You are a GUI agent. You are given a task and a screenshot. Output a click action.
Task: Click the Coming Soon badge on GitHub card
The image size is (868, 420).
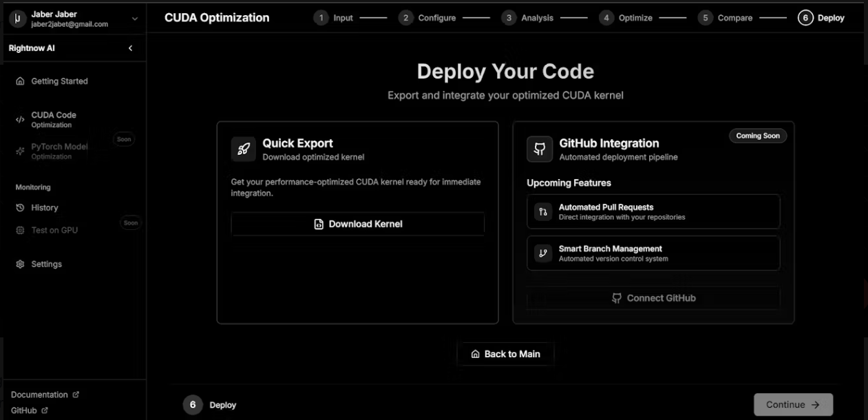(758, 136)
